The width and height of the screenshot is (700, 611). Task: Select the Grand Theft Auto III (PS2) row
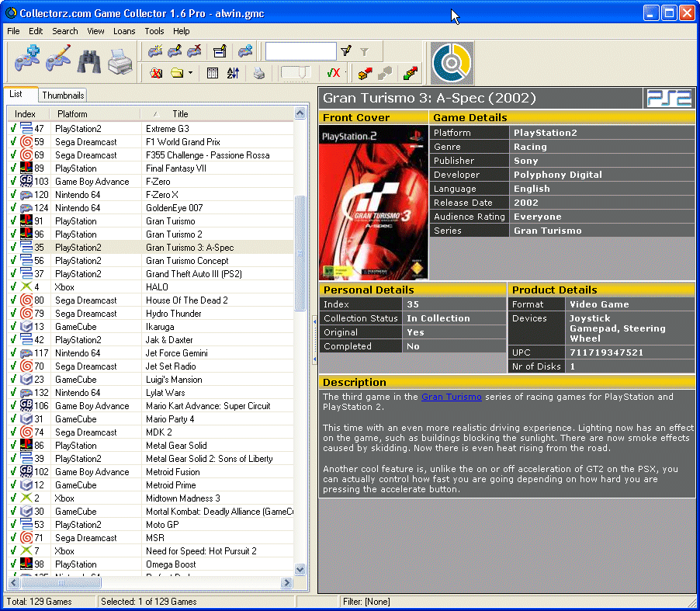(151, 274)
